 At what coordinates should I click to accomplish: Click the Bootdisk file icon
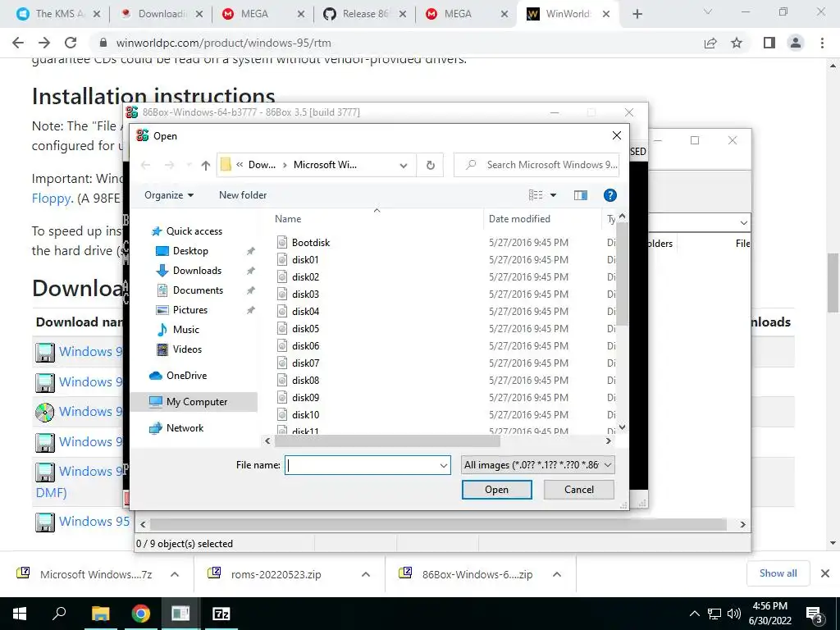(282, 243)
